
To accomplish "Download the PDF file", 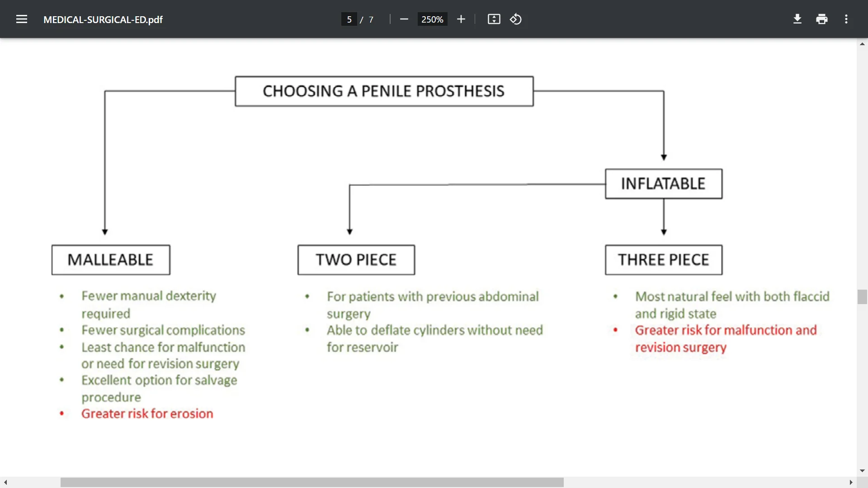I will (x=797, y=19).
